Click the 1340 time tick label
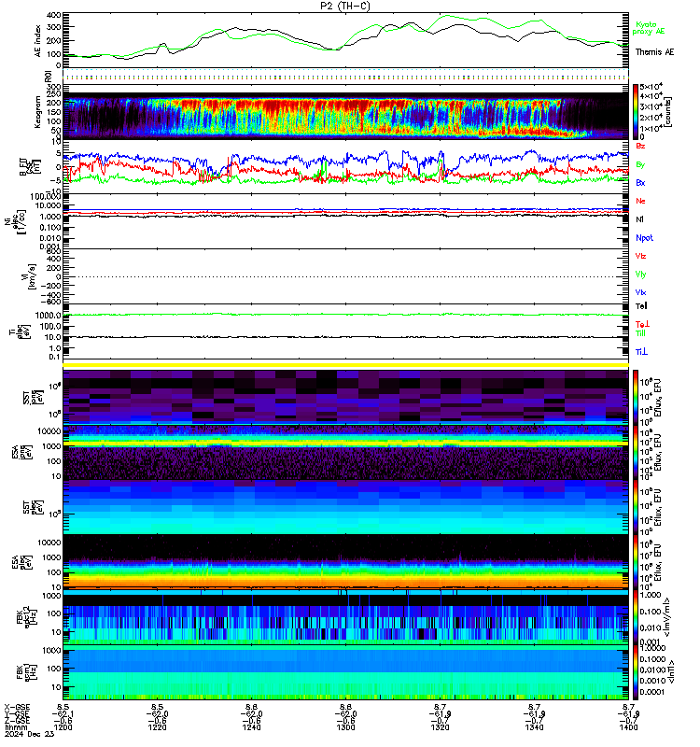The height and width of the screenshot is (747, 700). click(x=534, y=727)
